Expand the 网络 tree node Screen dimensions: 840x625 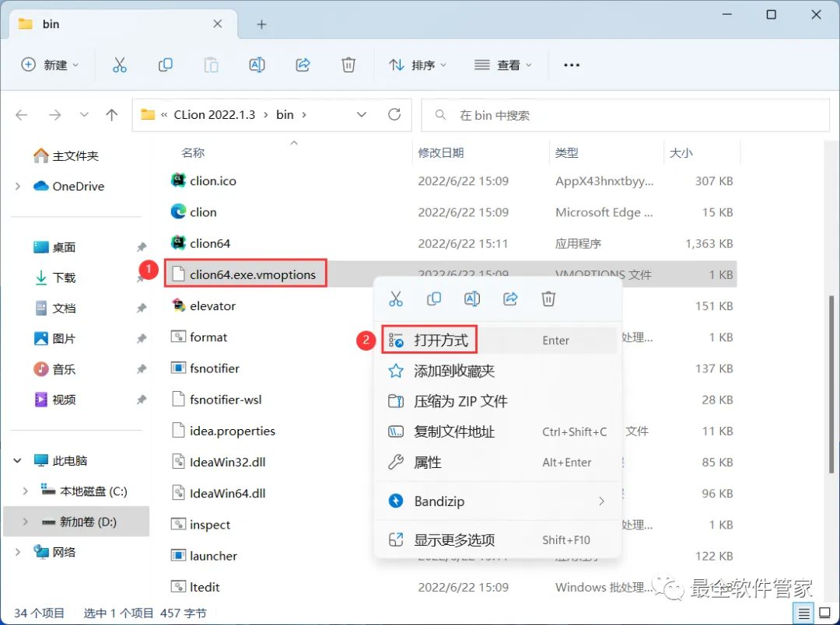[x=18, y=552]
